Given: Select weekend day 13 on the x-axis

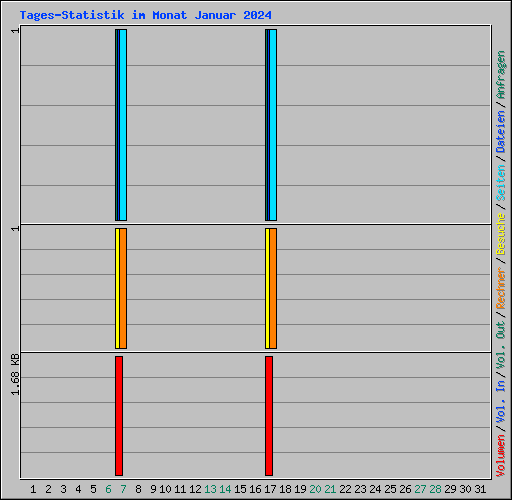Looking at the screenshot, I should coord(210,489).
